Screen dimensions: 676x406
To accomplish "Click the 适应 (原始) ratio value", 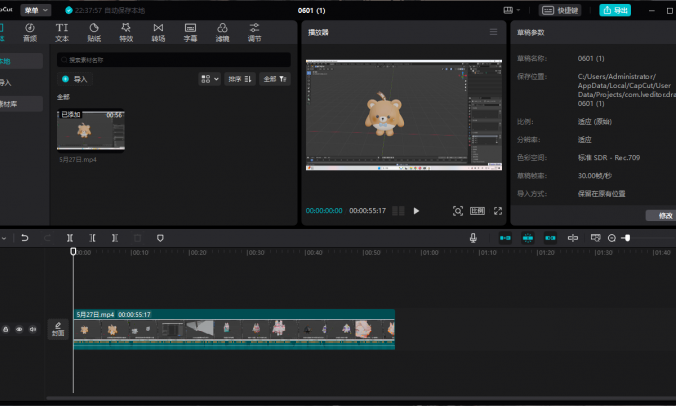I will click(x=595, y=122).
